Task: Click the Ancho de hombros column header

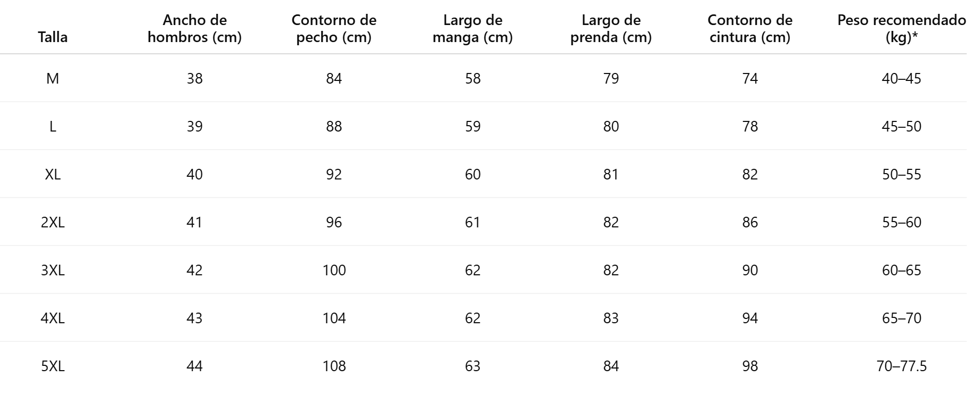Action: click(194, 29)
